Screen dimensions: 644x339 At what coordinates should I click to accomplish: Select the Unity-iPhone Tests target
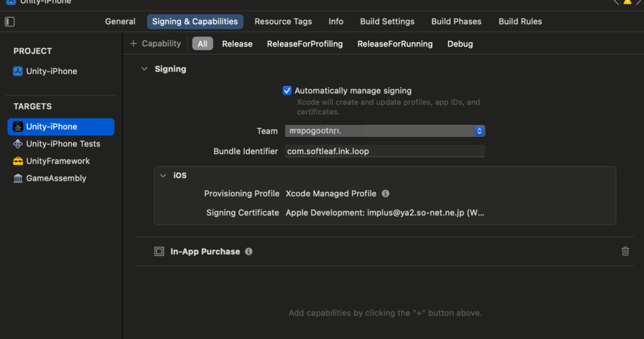63,144
